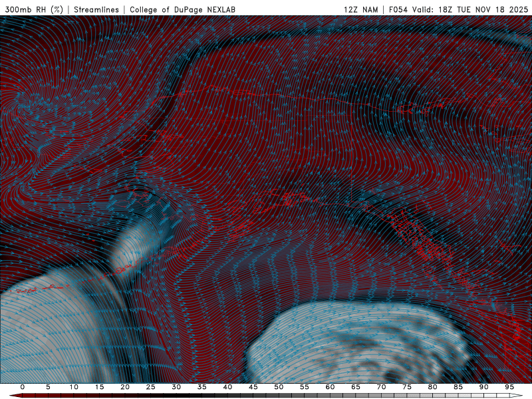This screenshot has width=532, height=399.
Task: Click the '15' label on the color scale
Action: coord(99,387)
